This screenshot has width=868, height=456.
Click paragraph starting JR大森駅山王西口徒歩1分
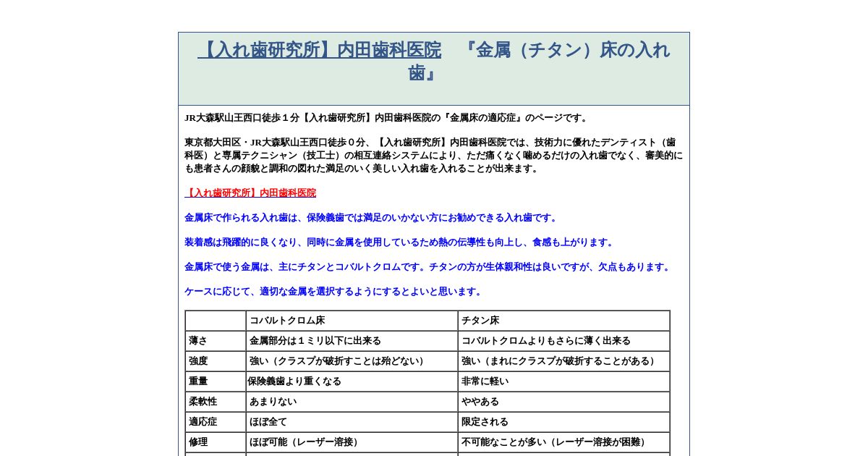(388, 118)
